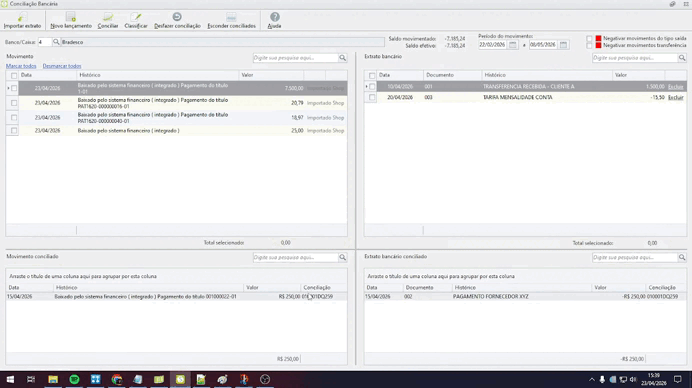Click the Bradesco bank name field
The height and width of the screenshot is (388, 692).
[x=222, y=42]
